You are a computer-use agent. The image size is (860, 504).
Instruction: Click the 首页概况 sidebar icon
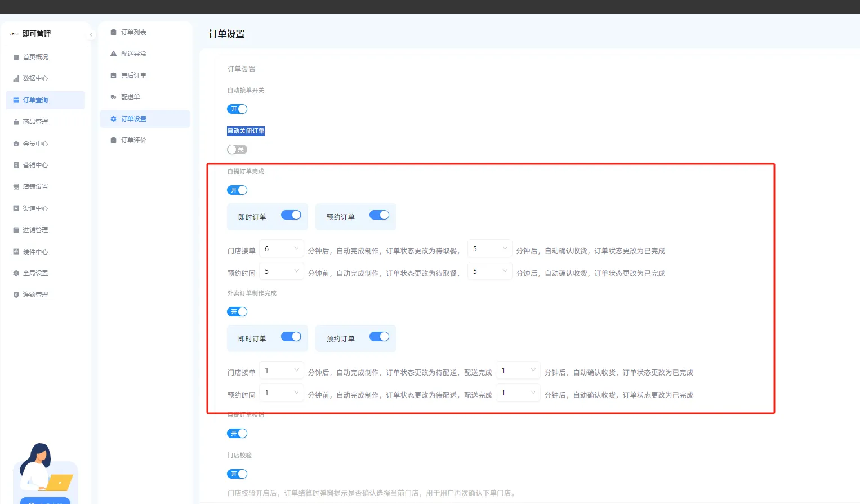16,57
